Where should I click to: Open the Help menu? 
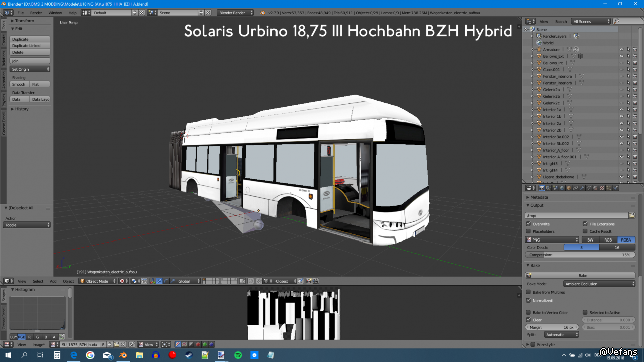pos(73,13)
